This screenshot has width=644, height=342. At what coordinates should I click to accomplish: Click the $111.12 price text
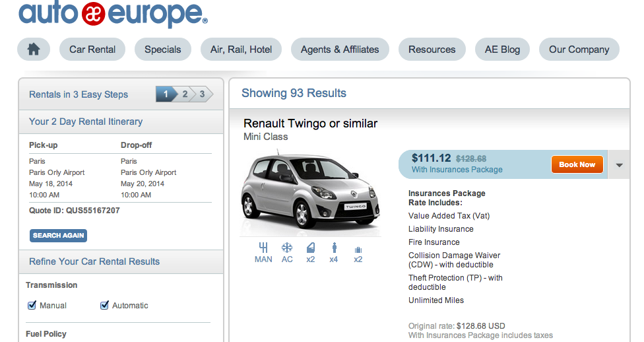[432, 158]
